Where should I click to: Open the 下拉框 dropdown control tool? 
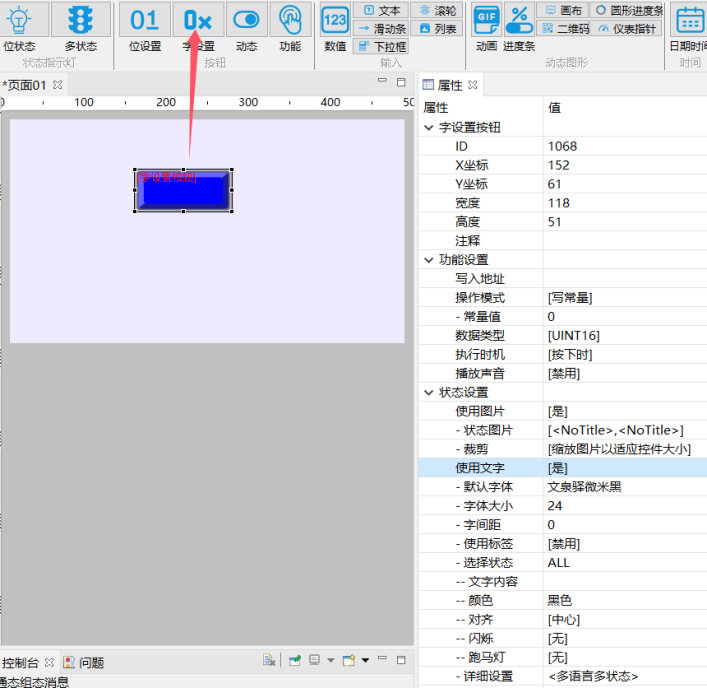[x=381, y=46]
